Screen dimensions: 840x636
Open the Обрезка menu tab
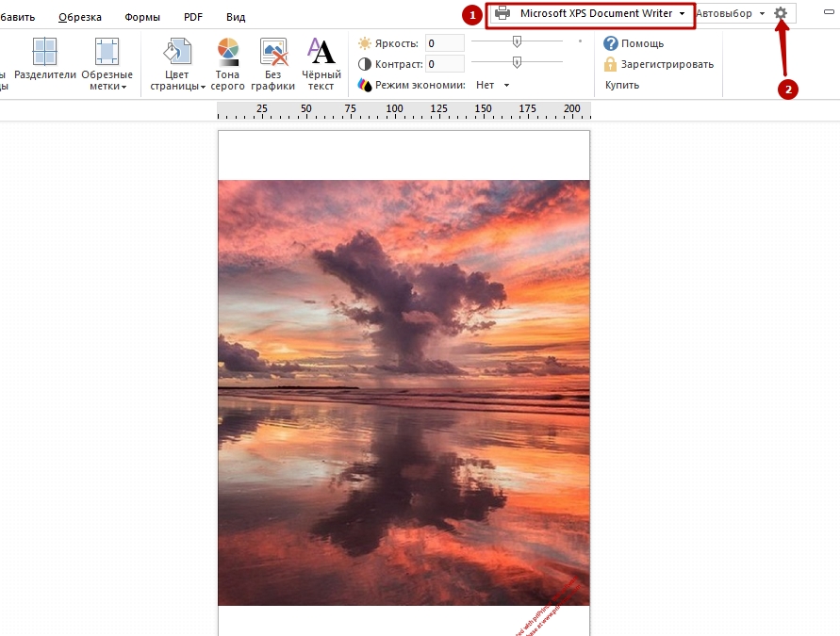click(x=79, y=17)
